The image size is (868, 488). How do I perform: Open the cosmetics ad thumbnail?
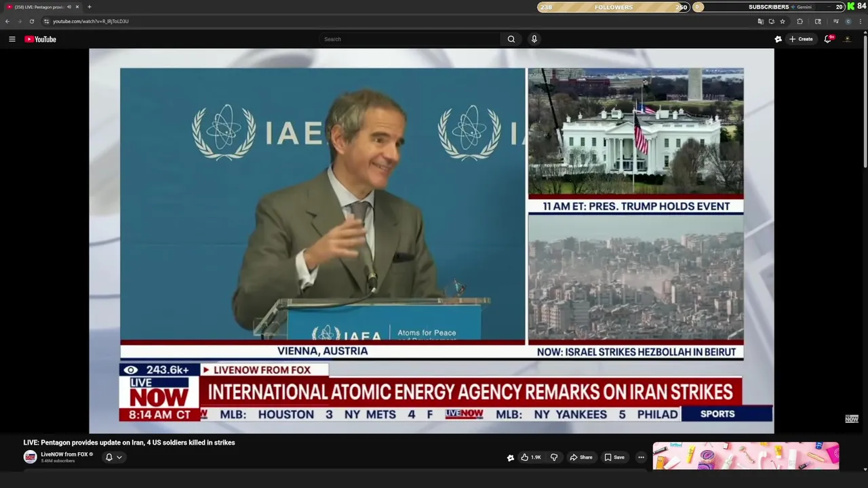pyautogui.click(x=746, y=456)
